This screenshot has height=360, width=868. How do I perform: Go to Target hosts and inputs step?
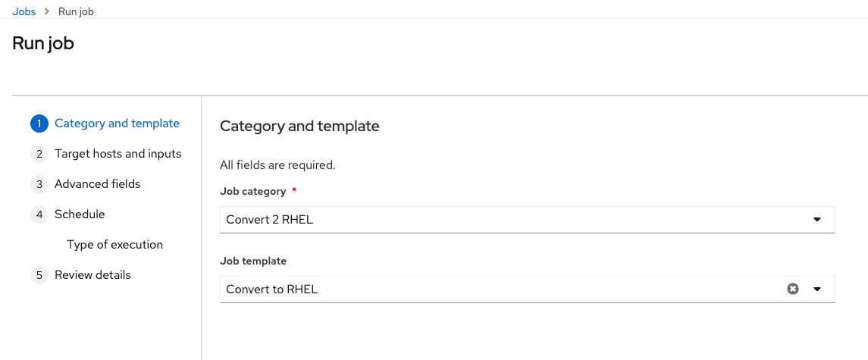click(118, 154)
